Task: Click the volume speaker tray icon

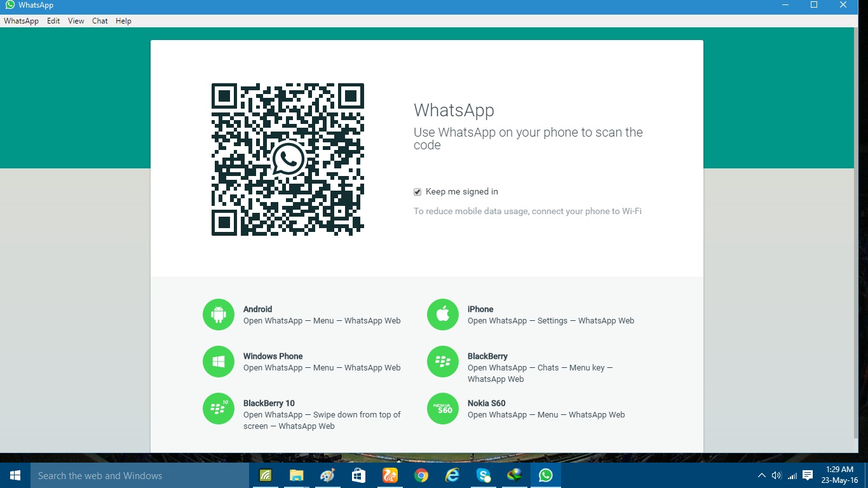Action: coord(776,475)
